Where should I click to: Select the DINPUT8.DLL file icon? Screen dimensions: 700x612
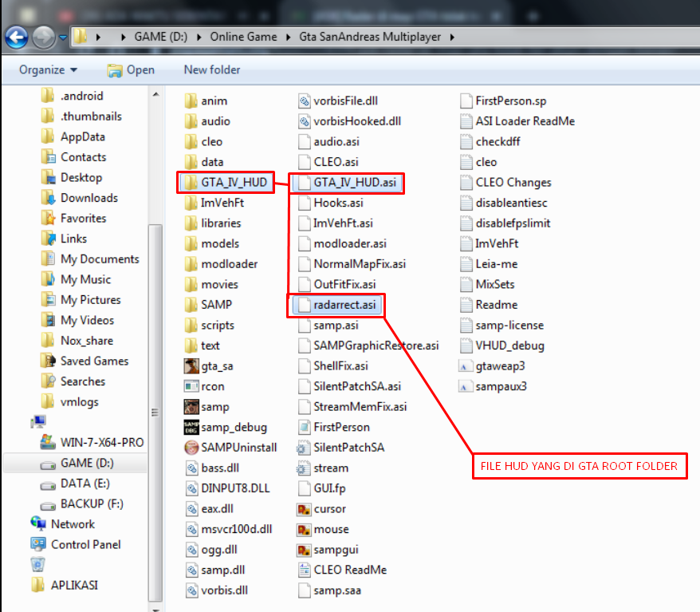pos(191,488)
